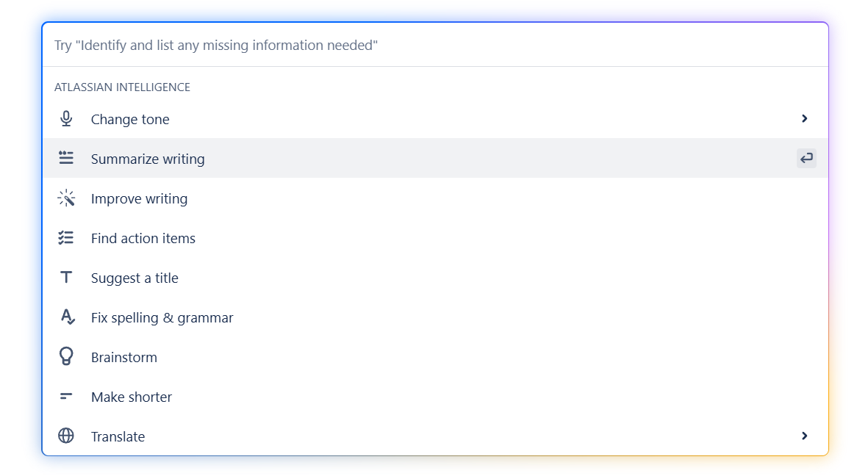Click the enter-key icon on Summarize writing
868x476 pixels.
[806, 158]
